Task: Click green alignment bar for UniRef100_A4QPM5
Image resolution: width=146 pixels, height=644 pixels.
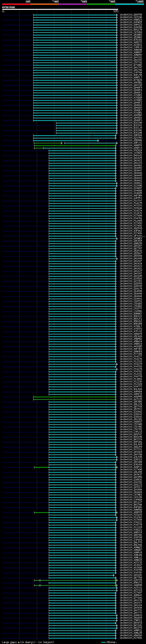Action: click(x=75, y=397)
